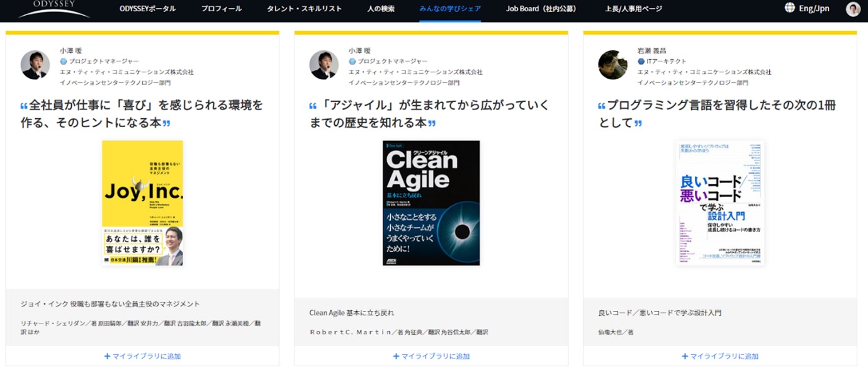Screen dimensions: 868x370
Task: Open ODYSSEYポータル menu item
Action: click(x=148, y=9)
